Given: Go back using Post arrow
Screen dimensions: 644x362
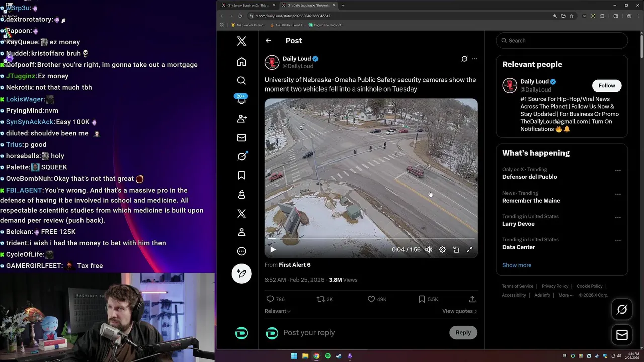Looking at the screenshot, I should [268, 41].
